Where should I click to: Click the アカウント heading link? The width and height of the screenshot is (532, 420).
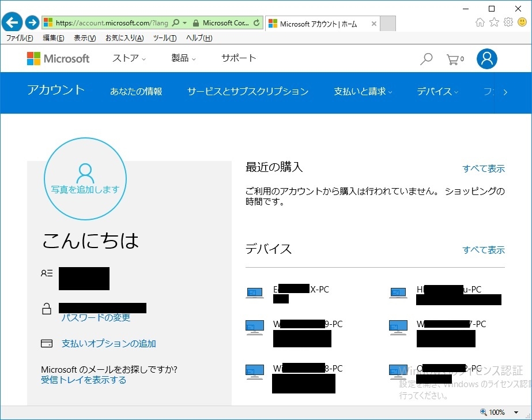(56, 90)
